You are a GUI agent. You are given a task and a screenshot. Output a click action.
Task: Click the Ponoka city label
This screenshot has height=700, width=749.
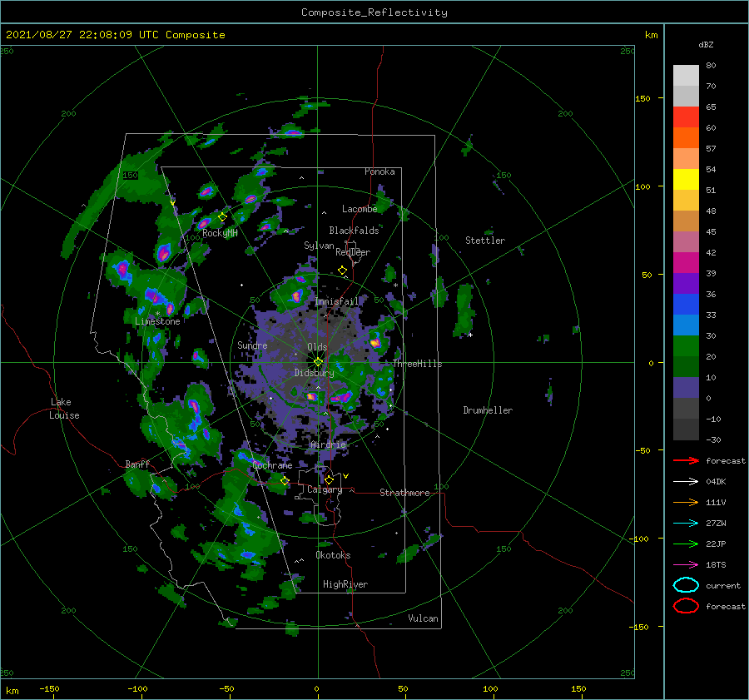[x=379, y=171]
